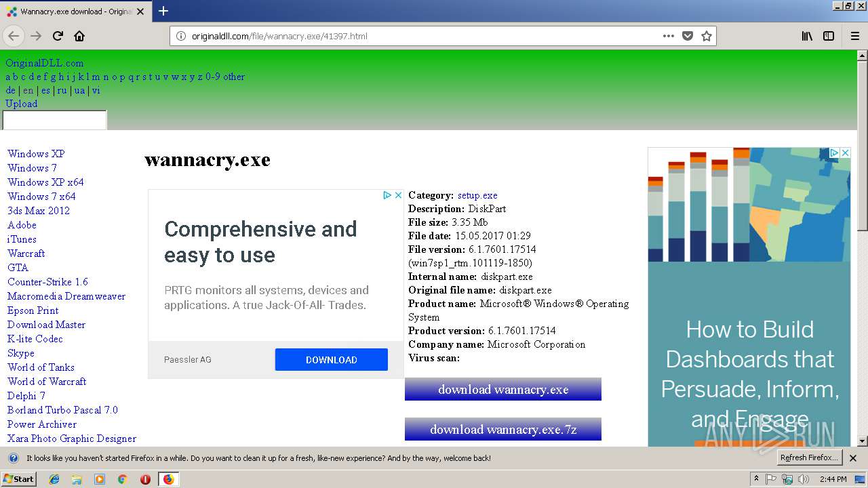The width and height of the screenshot is (868, 488).
Task: Open the Power Archiver link
Action: 42,424
